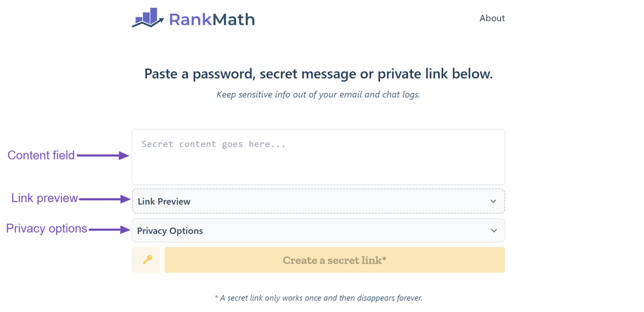This screenshot has height=312, width=644.
Task: Open the password key tool beside the create button
Action: [x=145, y=260]
